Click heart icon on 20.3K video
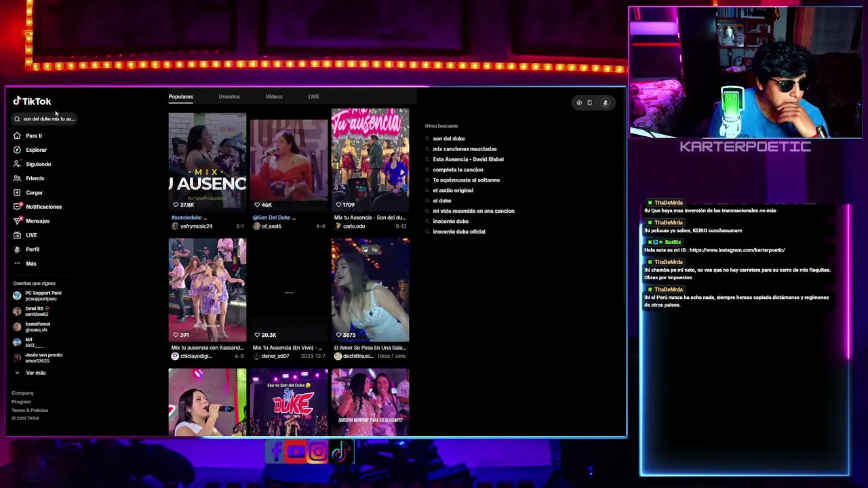Viewport: 868px width, 488px height. [257, 335]
